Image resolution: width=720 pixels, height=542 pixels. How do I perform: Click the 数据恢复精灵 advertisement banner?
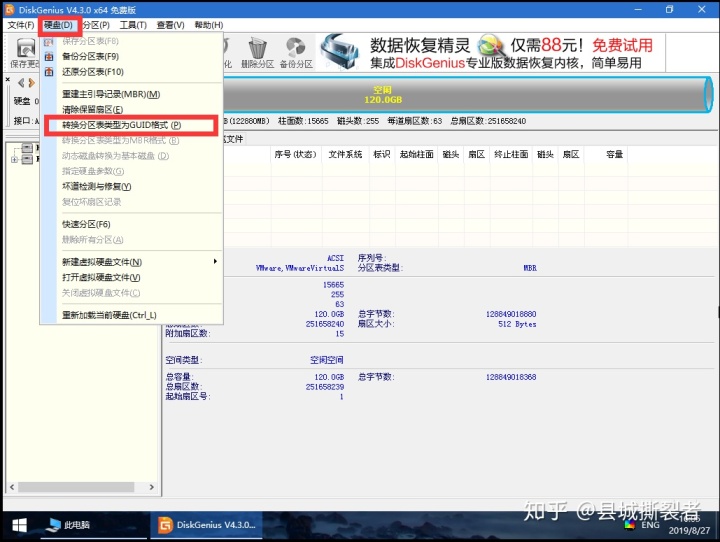491,52
